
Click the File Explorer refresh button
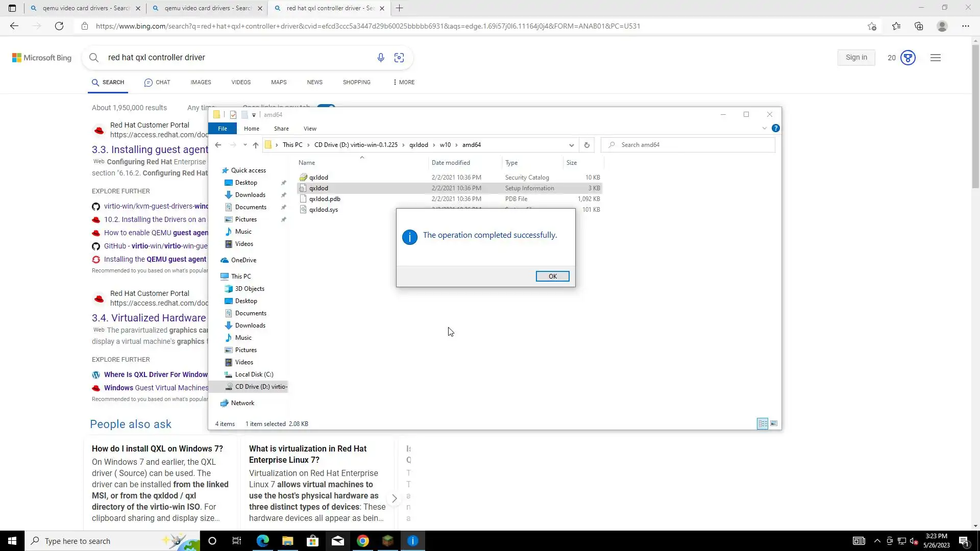(586, 145)
